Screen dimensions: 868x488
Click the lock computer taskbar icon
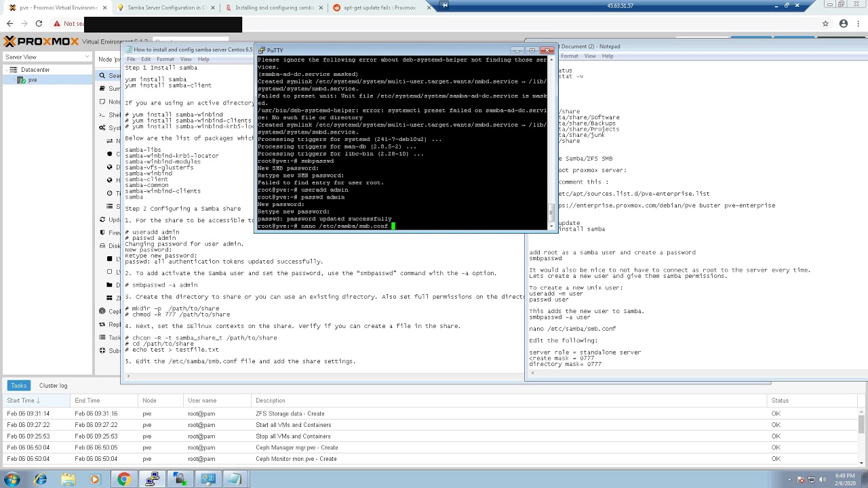(180, 479)
